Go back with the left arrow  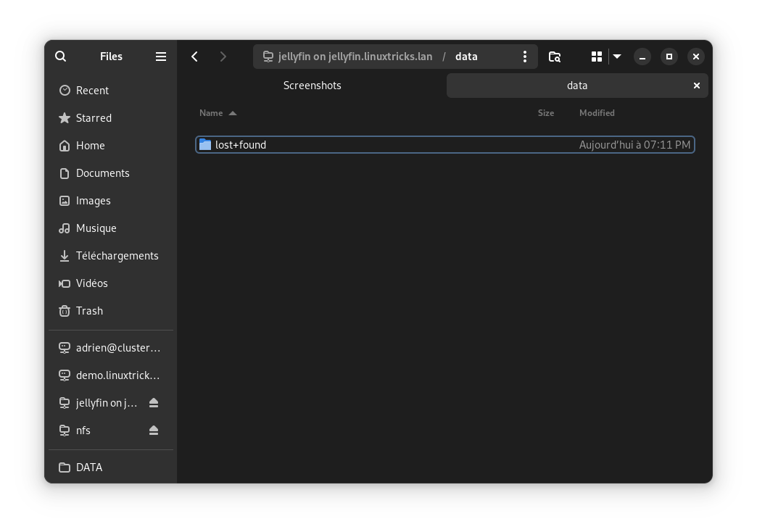coord(194,57)
